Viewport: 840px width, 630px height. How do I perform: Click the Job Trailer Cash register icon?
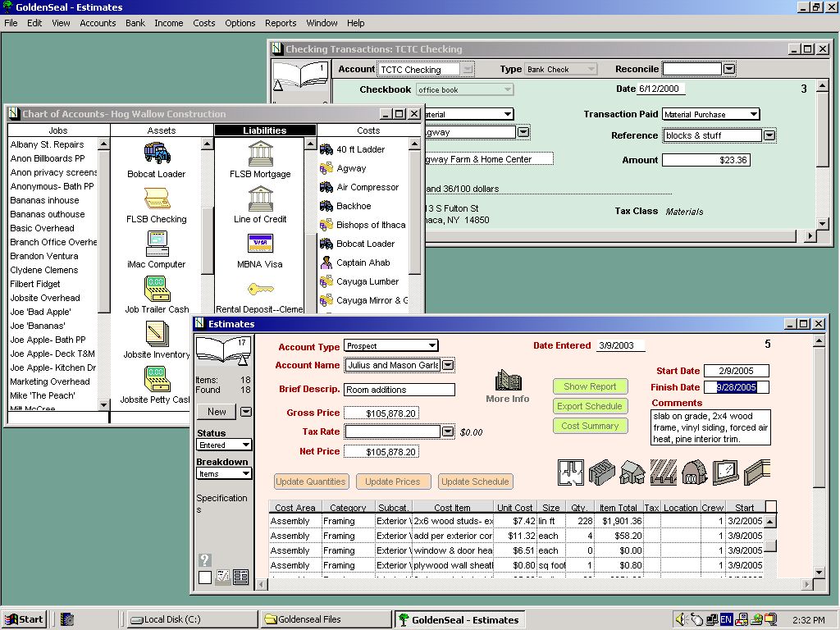pyautogui.click(x=157, y=289)
